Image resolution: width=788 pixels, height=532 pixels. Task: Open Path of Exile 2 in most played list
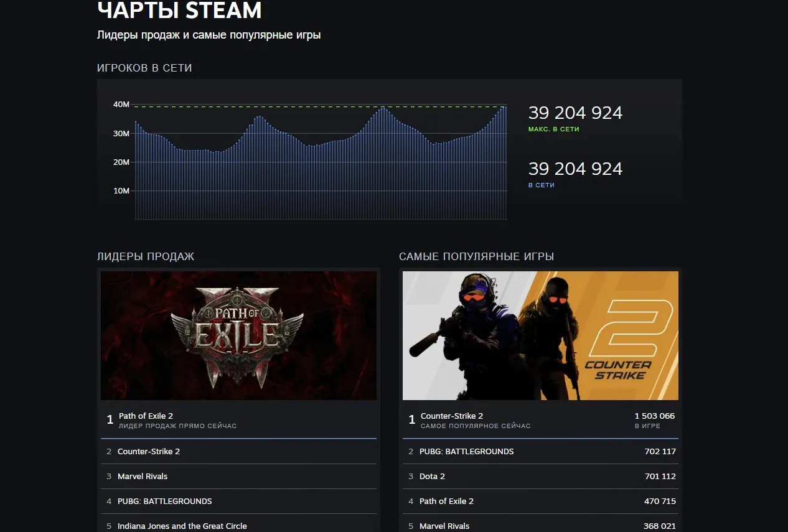pos(540,501)
